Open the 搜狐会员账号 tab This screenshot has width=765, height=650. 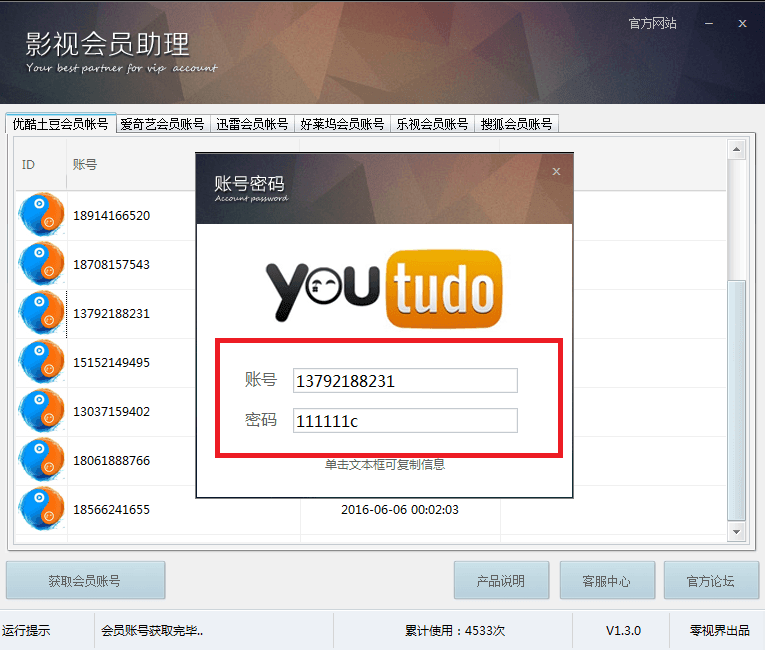516,124
